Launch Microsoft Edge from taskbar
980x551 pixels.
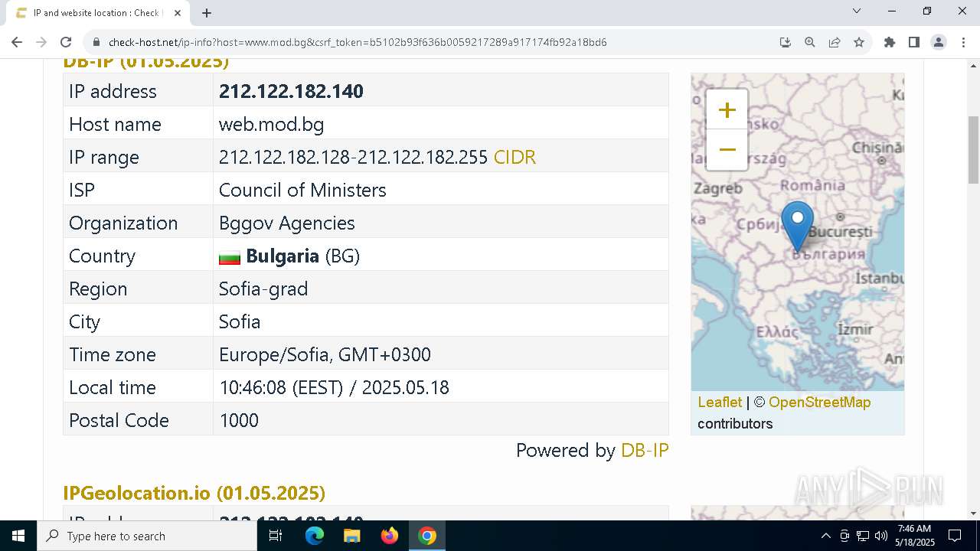point(315,536)
